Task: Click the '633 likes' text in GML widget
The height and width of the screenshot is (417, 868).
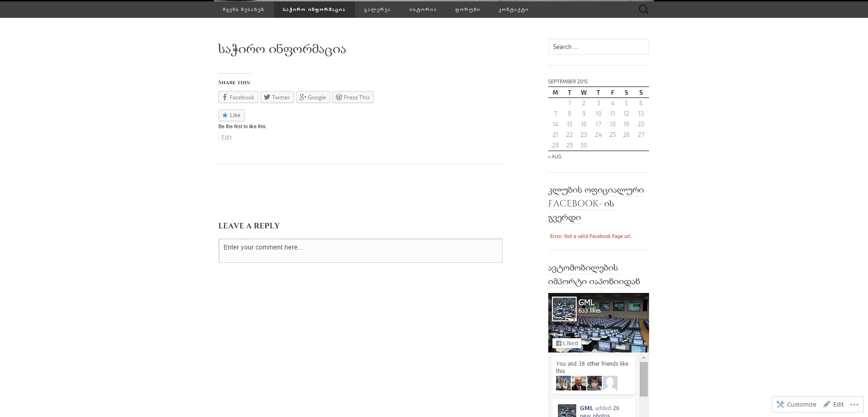Action: (x=590, y=311)
